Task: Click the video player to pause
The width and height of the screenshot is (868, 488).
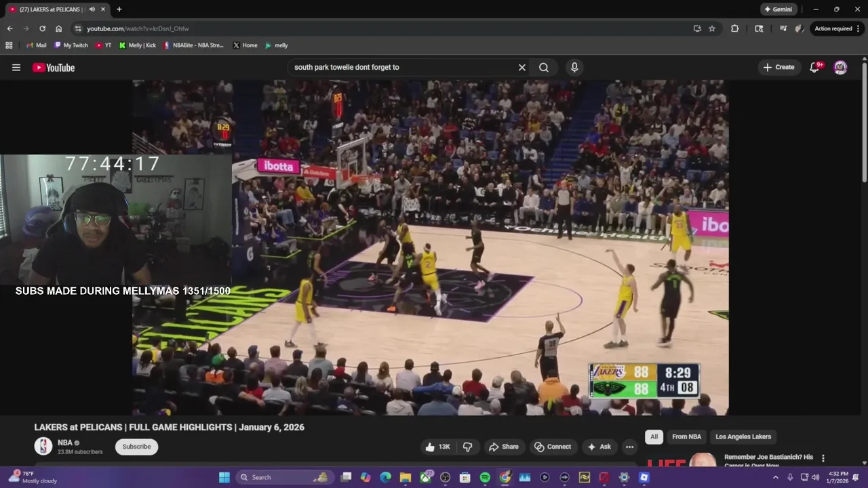Action: 431,247
